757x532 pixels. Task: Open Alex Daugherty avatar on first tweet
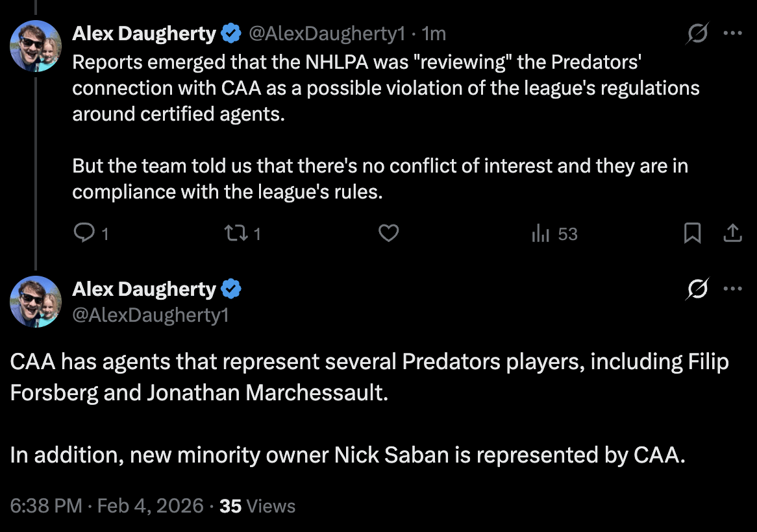pyautogui.click(x=36, y=46)
